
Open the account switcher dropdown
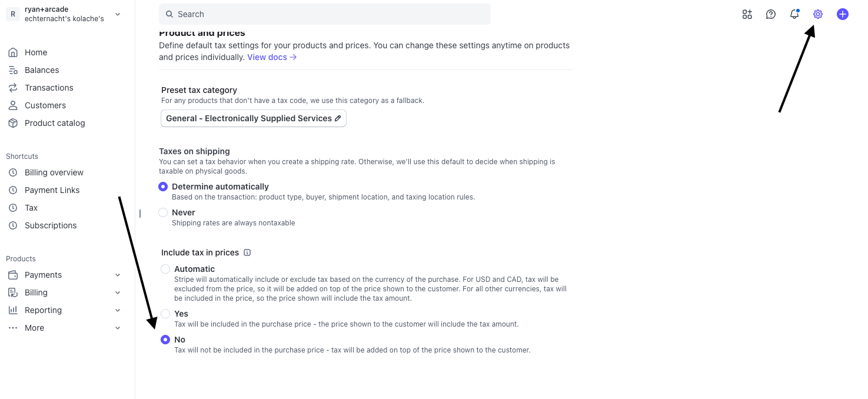coord(118,14)
